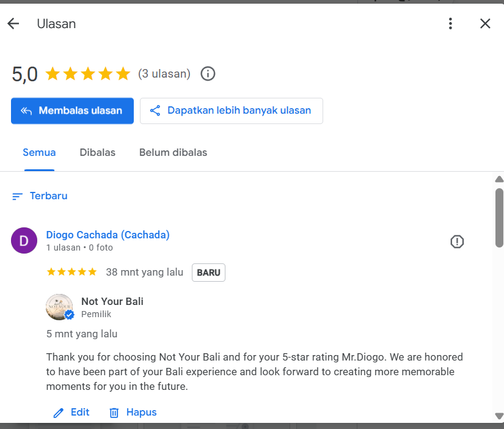Screen dimensions: 504x429
Task: Report Diogo Cachada's review with flag icon
Action: 457,241
